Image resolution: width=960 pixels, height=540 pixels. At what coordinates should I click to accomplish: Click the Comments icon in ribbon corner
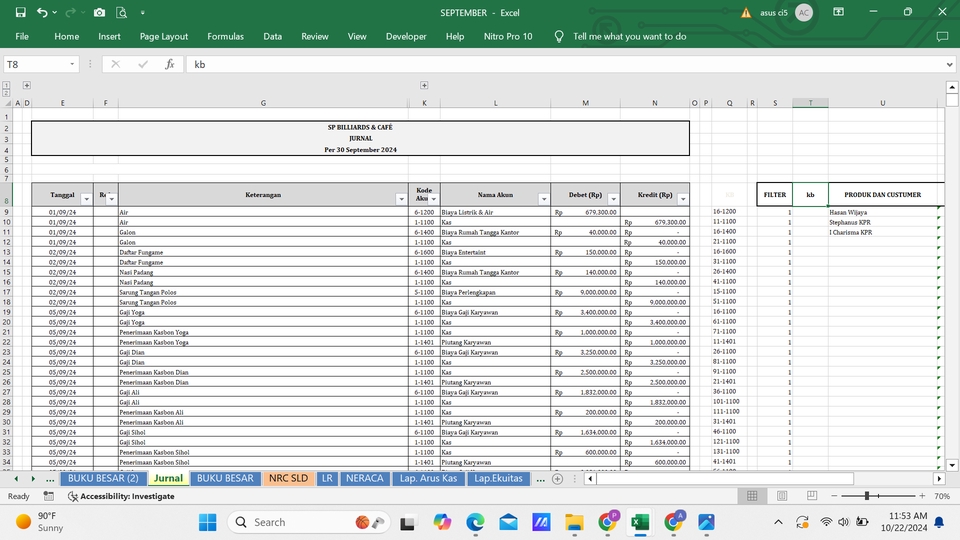tap(942, 37)
